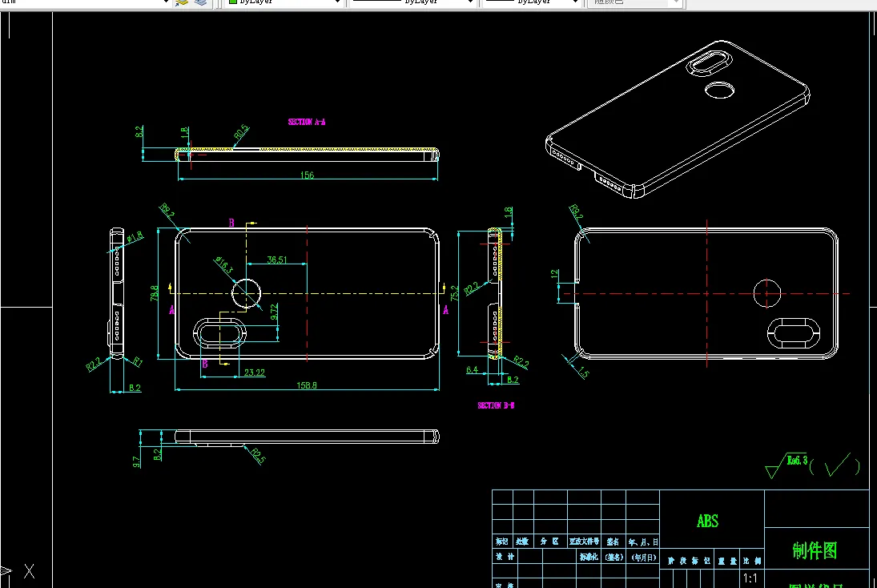Click the UCS X axis icon

click(29, 571)
